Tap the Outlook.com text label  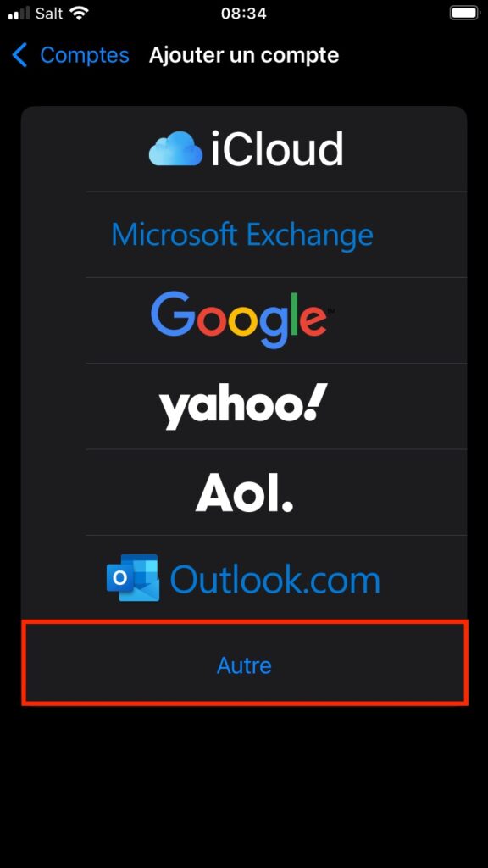[x=275, y=579]
